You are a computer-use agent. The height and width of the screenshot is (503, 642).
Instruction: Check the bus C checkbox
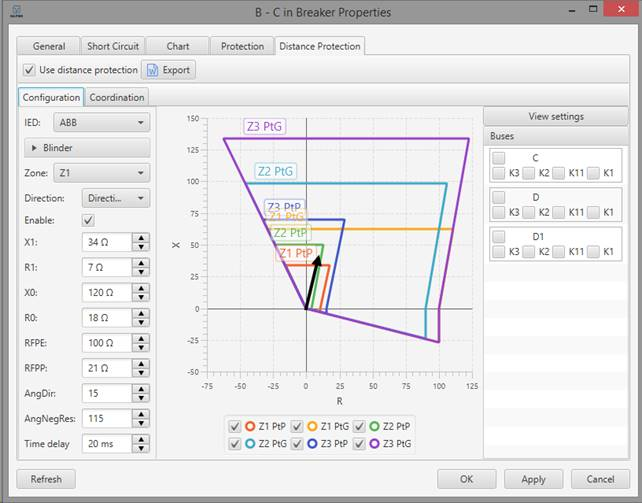point(499,158)
